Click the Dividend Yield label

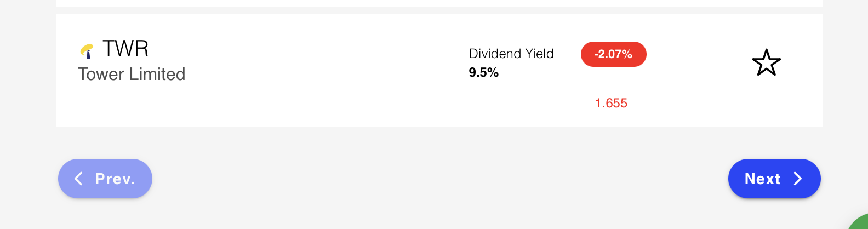(511, 54)
